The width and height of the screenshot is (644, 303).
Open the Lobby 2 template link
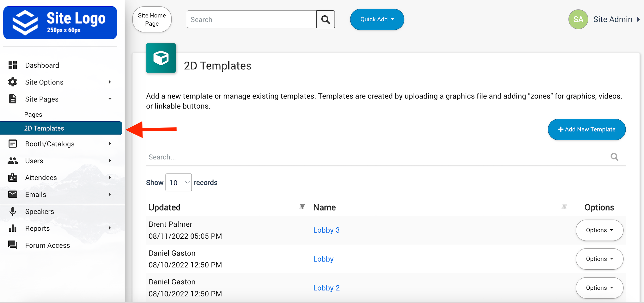pyautogui.click(x=326, y=288)
